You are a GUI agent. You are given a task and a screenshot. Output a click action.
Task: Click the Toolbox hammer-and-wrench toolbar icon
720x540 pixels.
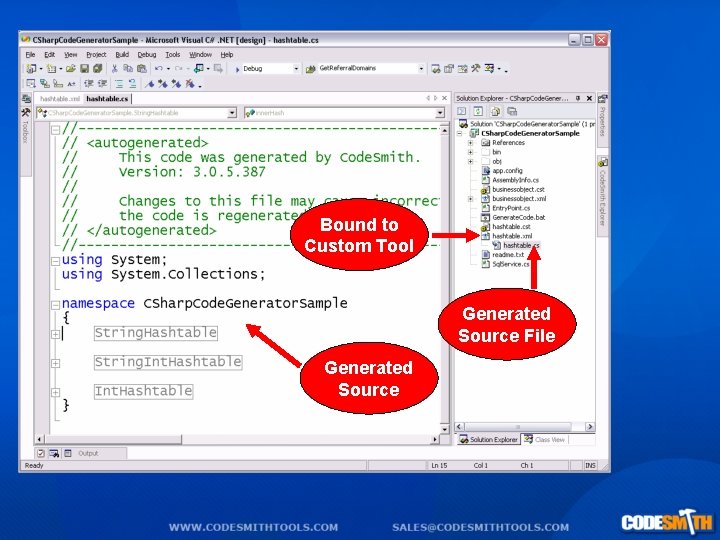[x=476, y=69]
